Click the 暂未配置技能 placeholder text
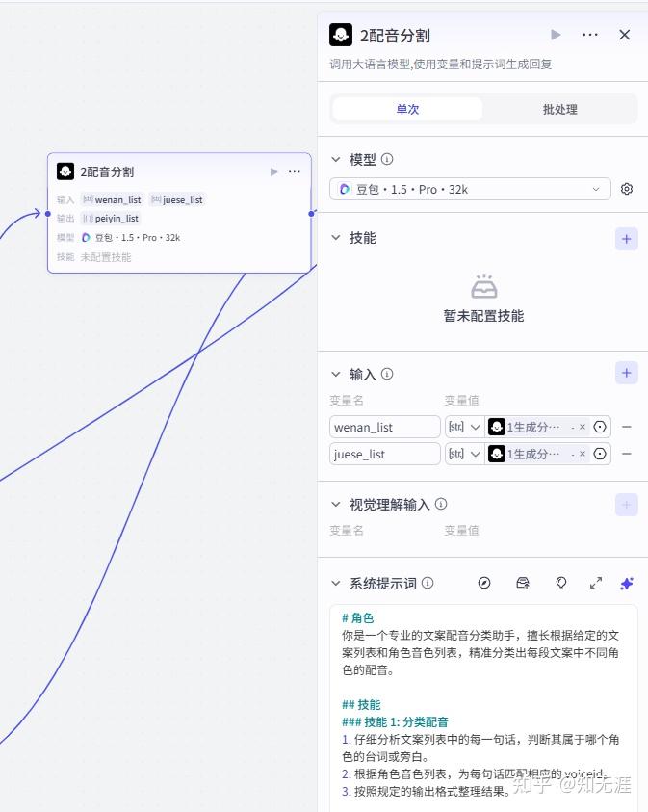The height and width of the screenshot is (812, 648). pos(483,315)
